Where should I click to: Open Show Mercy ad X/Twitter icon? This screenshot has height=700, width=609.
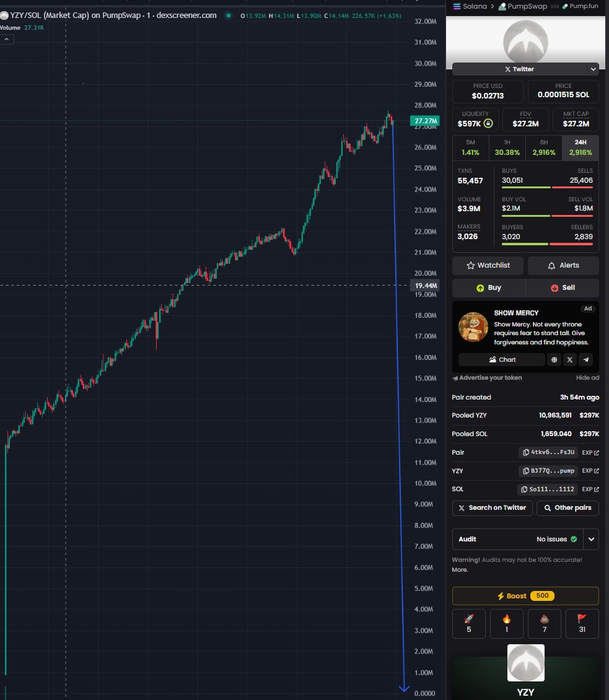(570, 359)
